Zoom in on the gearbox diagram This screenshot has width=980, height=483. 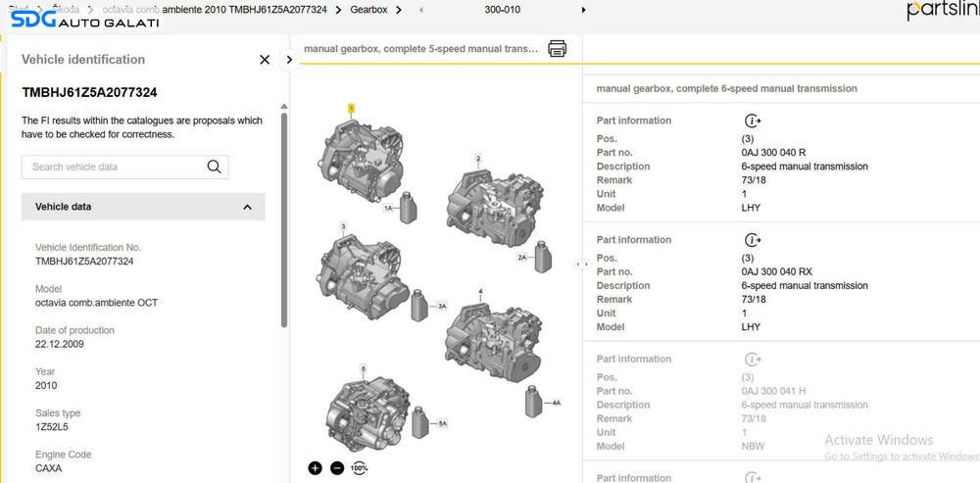pos(315,467)
